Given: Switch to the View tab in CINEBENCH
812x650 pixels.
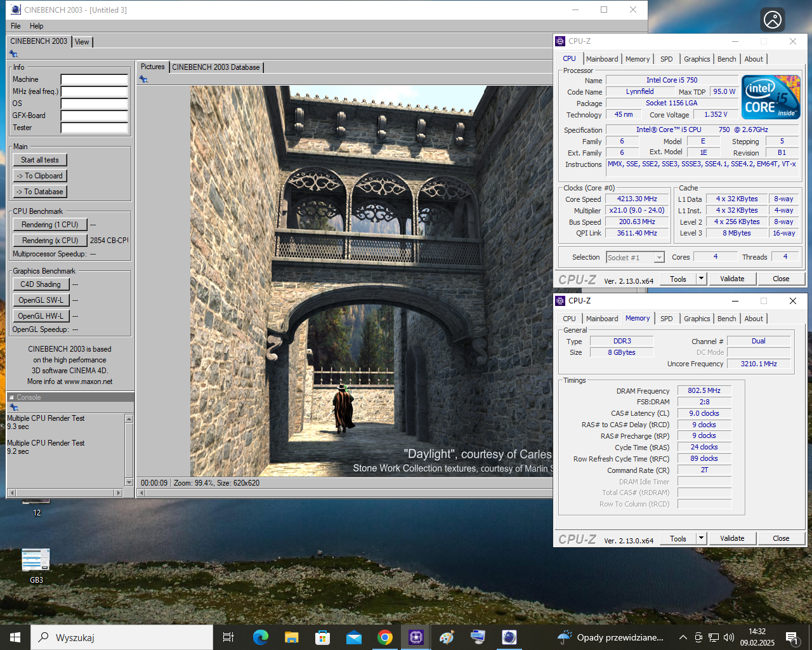Looking at the screenshot, I should pyautogui.click(x=82, y=42).
